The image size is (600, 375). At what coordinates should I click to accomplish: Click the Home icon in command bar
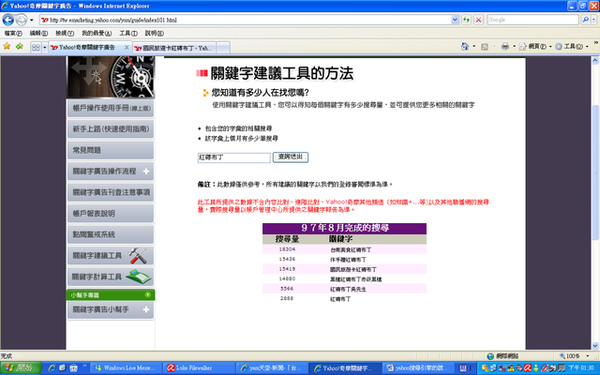tap(465, 46)
